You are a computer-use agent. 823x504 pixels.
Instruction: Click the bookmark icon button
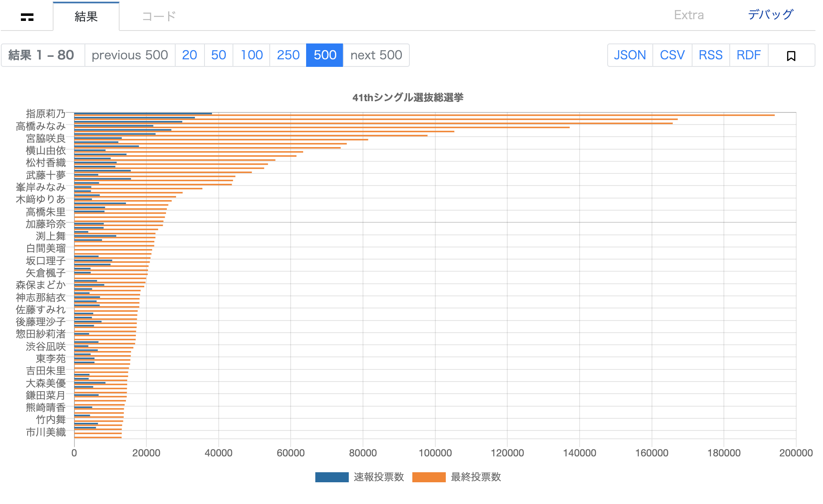click(791, 55)
